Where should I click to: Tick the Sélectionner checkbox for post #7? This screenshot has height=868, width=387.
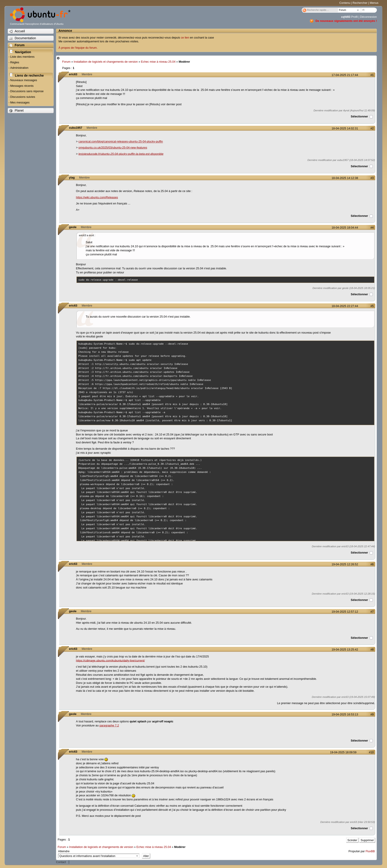(371, 638)
